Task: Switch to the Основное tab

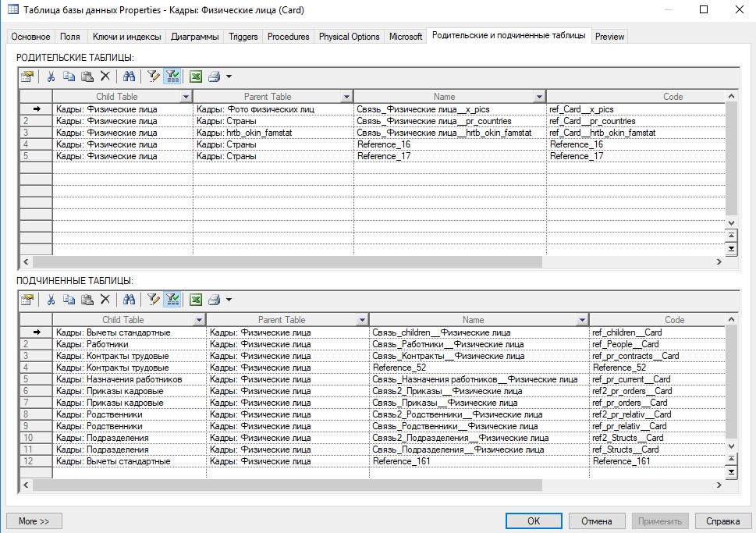Action: tap(31, 37)
